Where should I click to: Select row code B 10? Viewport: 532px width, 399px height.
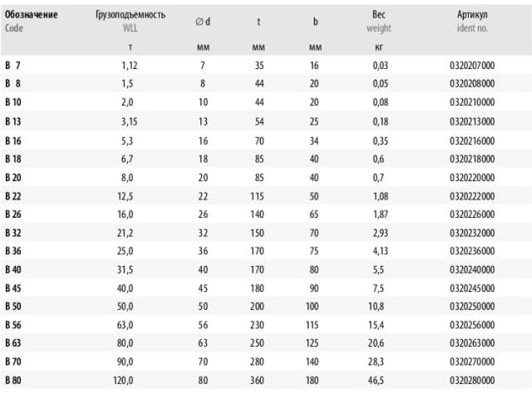pyautogui.click(x=13, y=102)
